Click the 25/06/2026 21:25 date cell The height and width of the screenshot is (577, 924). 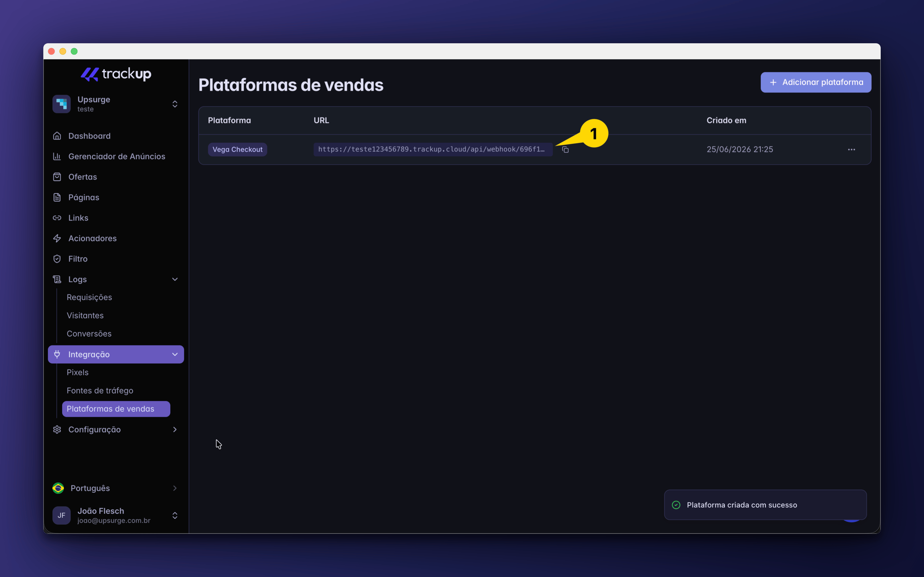(x=740, y=149)
